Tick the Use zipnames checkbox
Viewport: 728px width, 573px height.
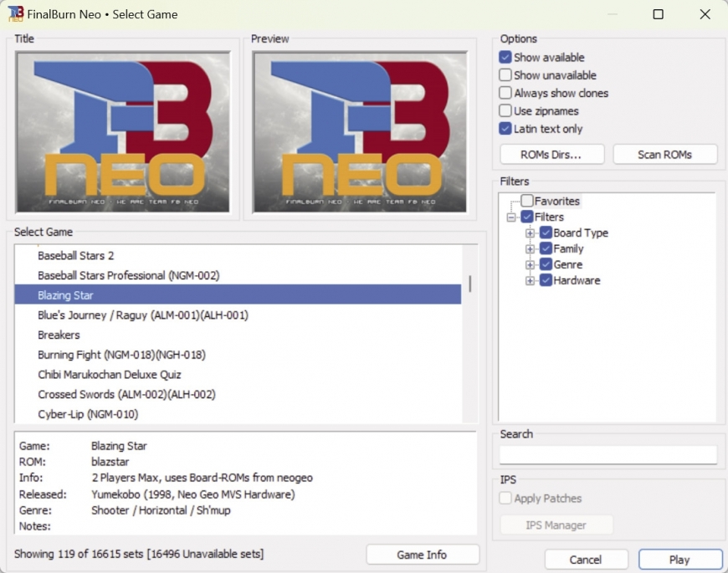coord(505,111)
